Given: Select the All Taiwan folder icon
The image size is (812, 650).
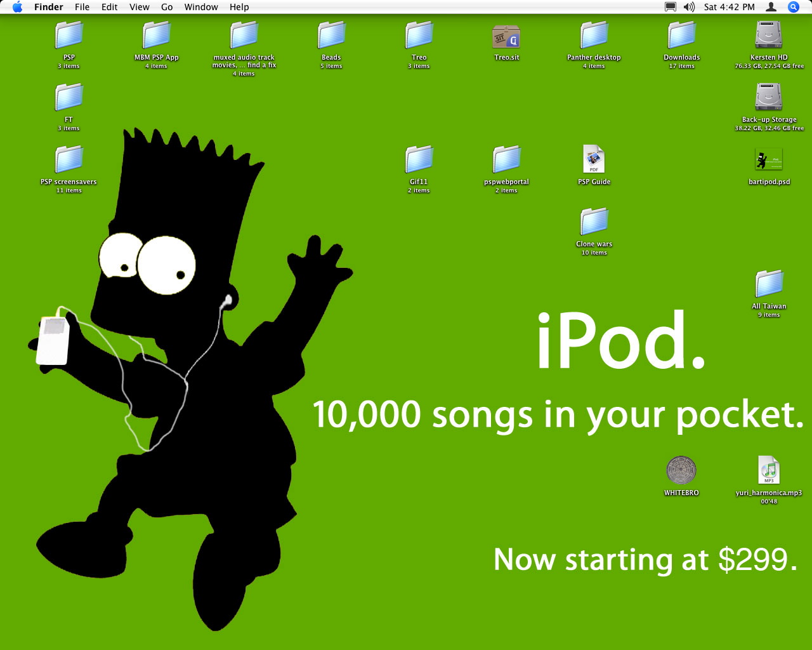Looking at the screenshot, I should (769, 284).
